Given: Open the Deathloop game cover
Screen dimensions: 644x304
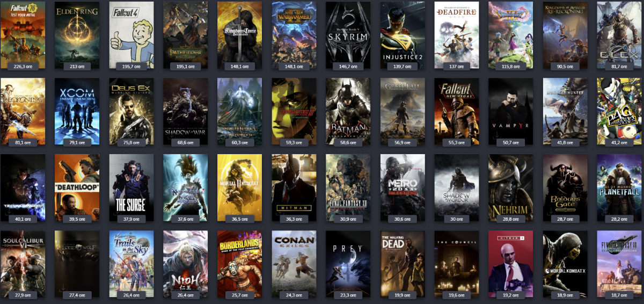Looking at the screenshot, I should 77,188.
